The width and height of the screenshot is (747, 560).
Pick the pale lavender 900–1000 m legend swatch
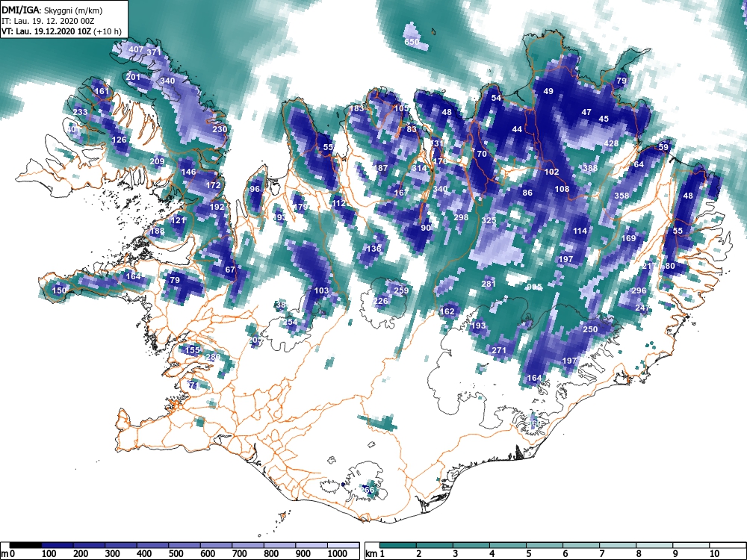tap(311, 545)
